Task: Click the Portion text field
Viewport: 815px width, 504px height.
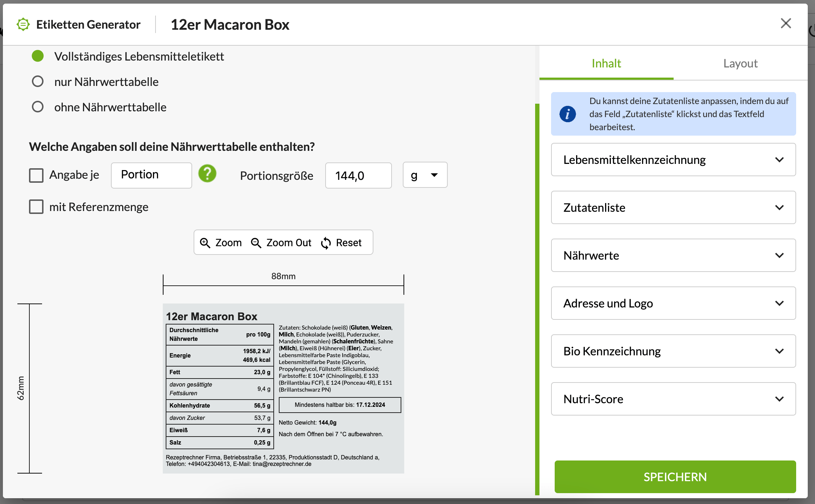Action: coord(152,175)
